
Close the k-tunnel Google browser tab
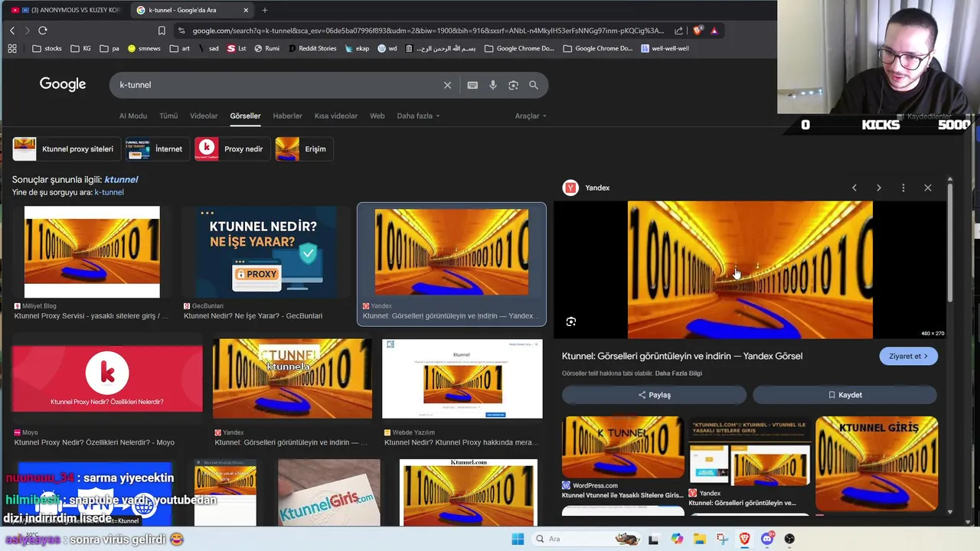pyautogui.click(x=246, y=10)
